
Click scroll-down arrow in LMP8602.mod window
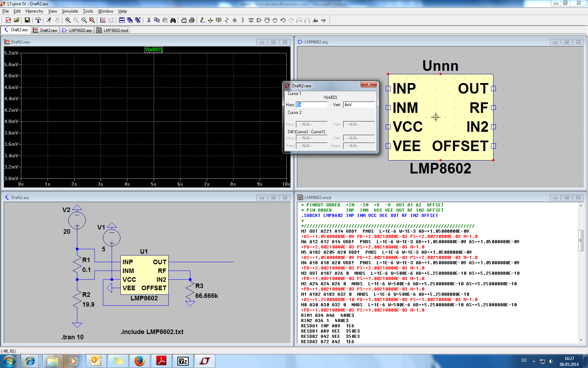pos(581,340)
